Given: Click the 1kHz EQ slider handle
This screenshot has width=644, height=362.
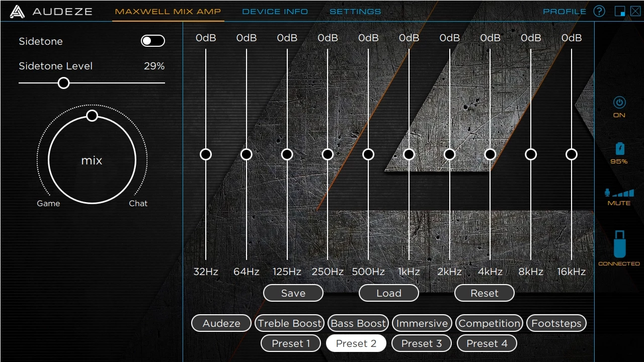Looking at the screenshot, I should coord(409,154).
